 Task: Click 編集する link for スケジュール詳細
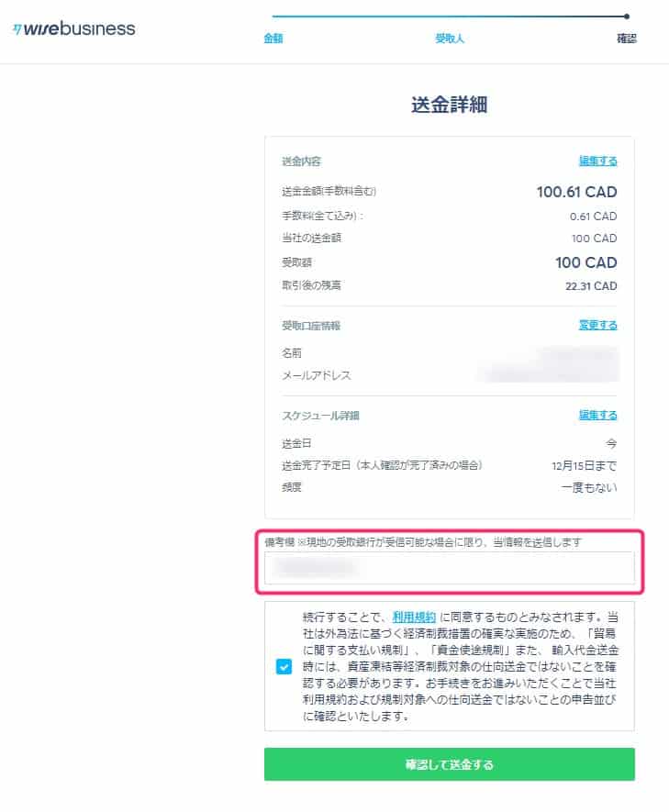point(598,416)
